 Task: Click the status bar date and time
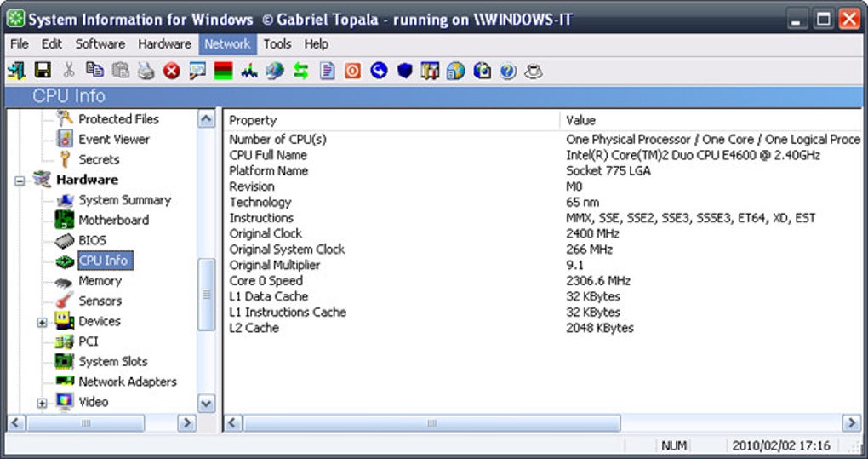[x=781, y=445]
